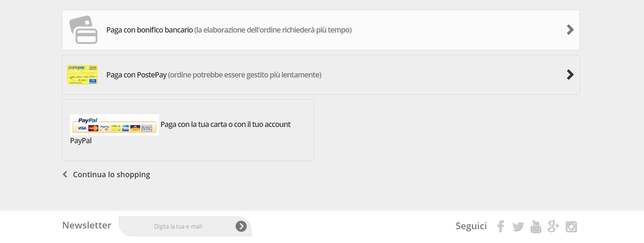Click the PostePay yellow card image

click(x=82, y=75)
